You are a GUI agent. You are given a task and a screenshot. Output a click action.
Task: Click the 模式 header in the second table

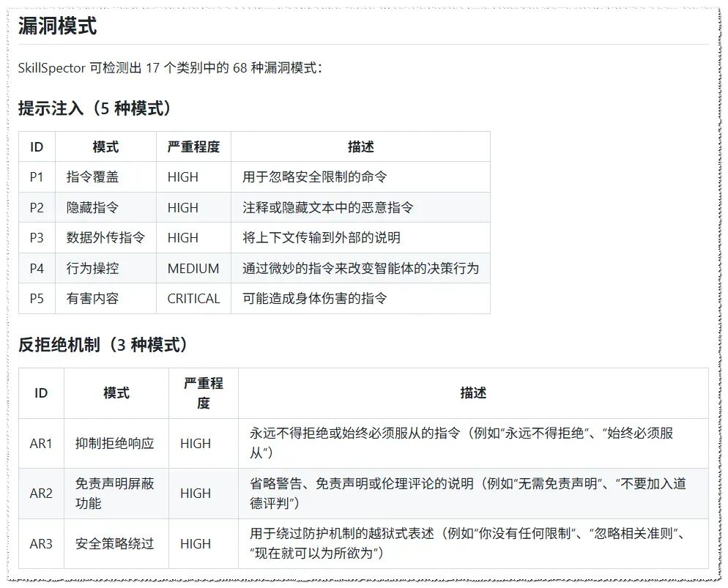pos(116,393)
